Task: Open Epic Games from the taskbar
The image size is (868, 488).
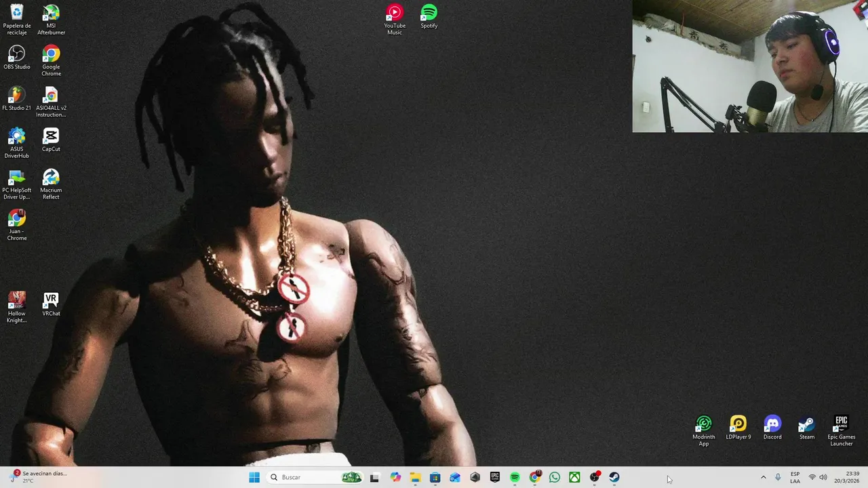Action: [x=495, y=477]
